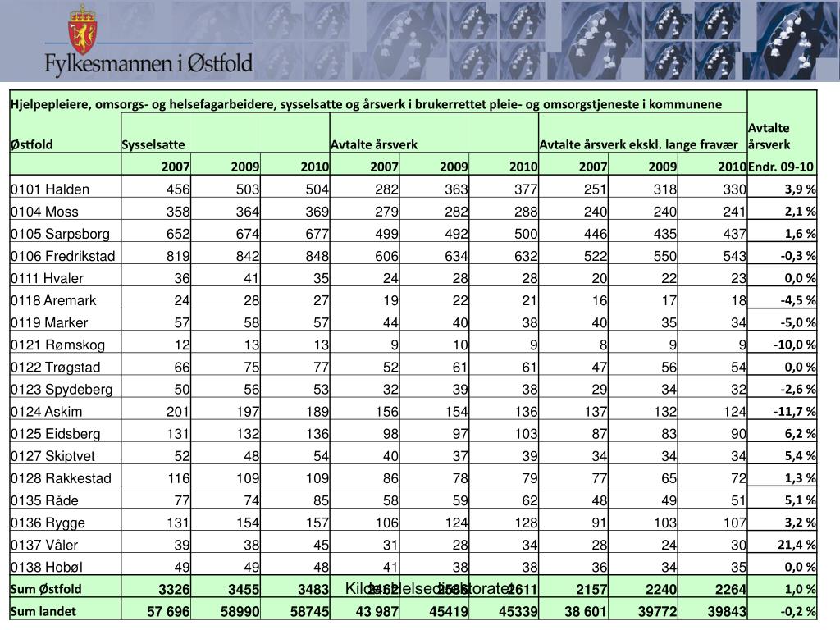840x630 pixels.
Task: Click the "0119 Marker" row label
Action: pos(49,323)
